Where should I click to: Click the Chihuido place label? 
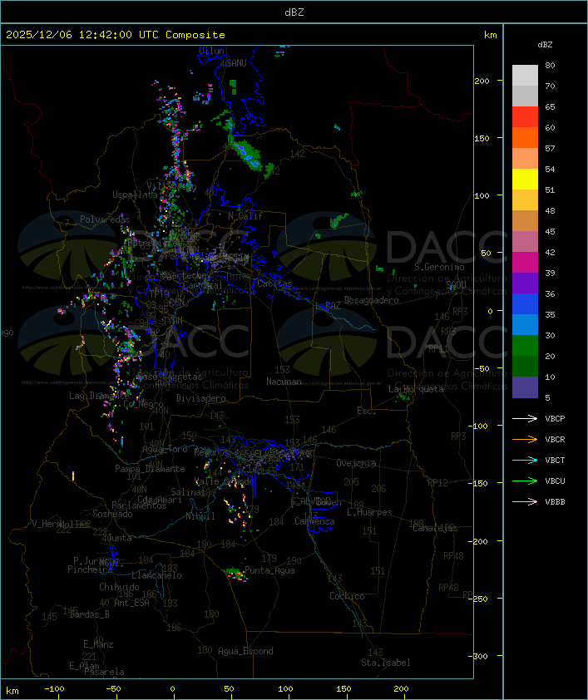coord(119,587)
